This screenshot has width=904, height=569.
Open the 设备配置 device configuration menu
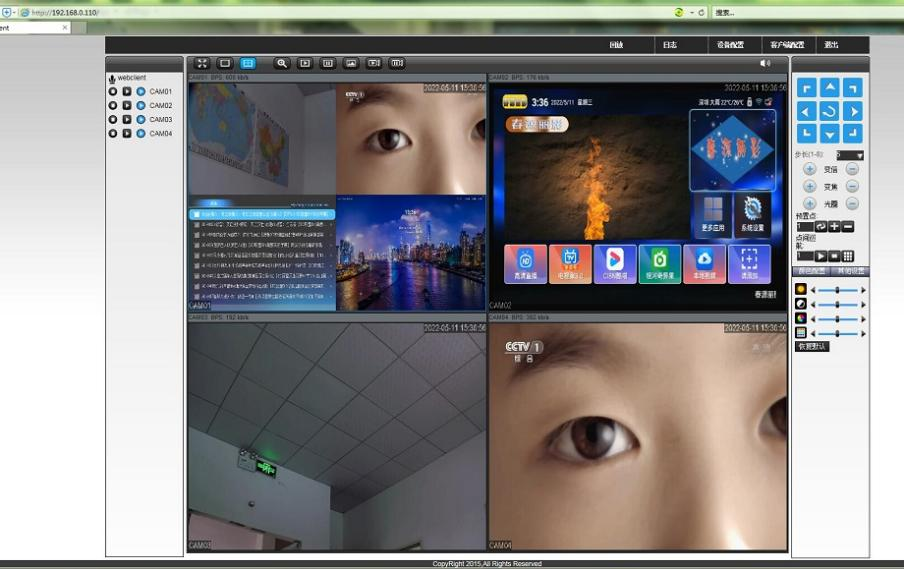point(730,45)
